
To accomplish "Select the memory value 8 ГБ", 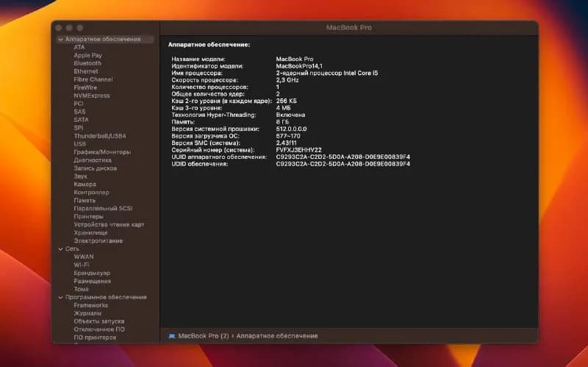I will [282, 122].
